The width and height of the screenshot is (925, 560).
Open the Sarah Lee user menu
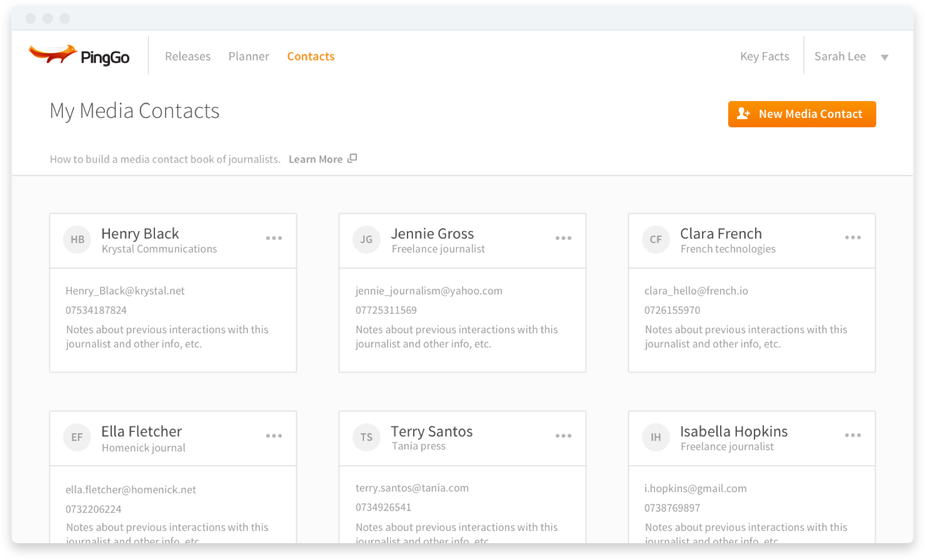coord(840,57)
